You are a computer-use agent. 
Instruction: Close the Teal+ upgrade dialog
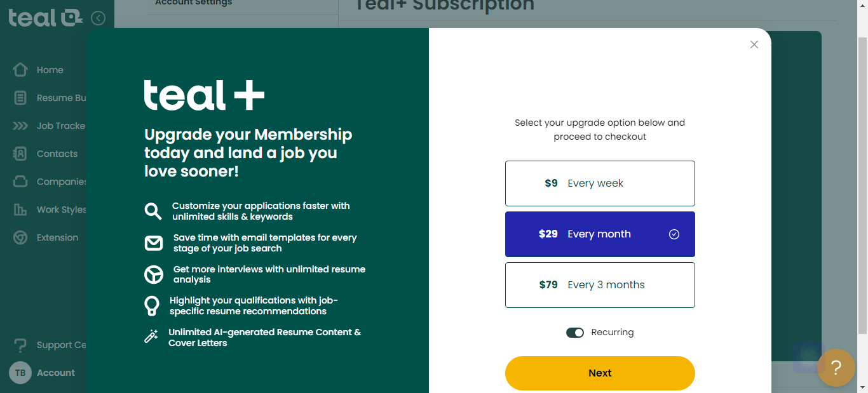point(754,44)
